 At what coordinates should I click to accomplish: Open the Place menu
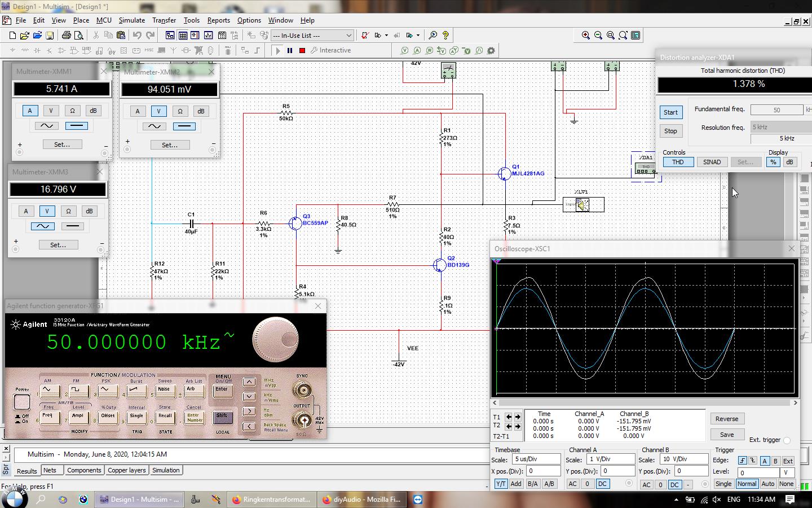[81, 20]
